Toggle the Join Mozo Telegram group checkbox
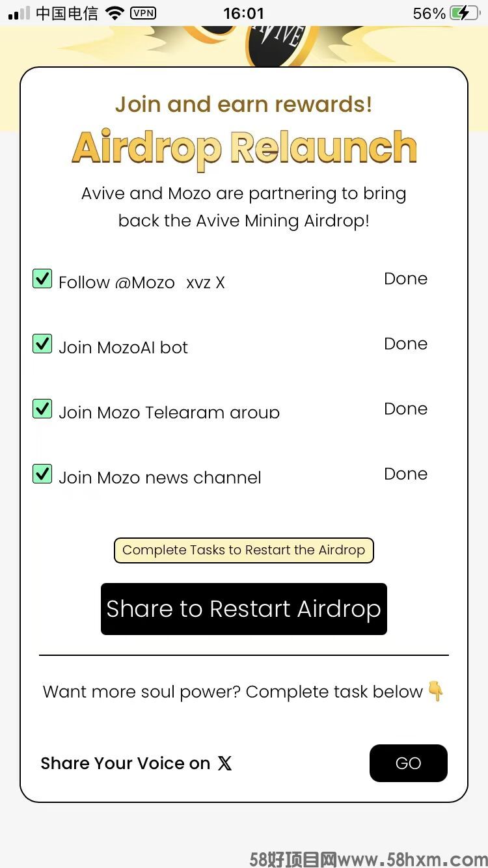This screenshot has width=488, height=868. coord(42,409)
